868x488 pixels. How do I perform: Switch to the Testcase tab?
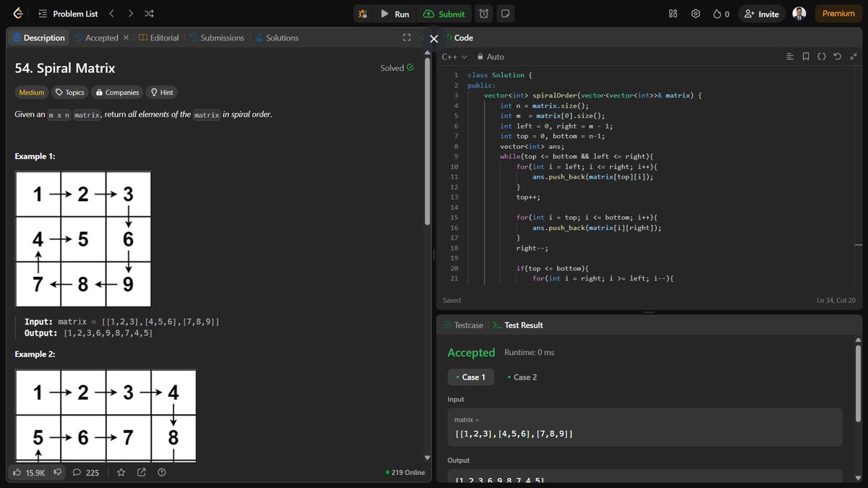463,325
